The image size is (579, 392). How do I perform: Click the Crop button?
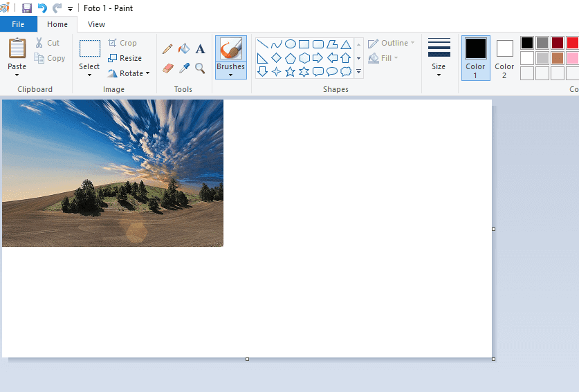(x=122, y=43)
